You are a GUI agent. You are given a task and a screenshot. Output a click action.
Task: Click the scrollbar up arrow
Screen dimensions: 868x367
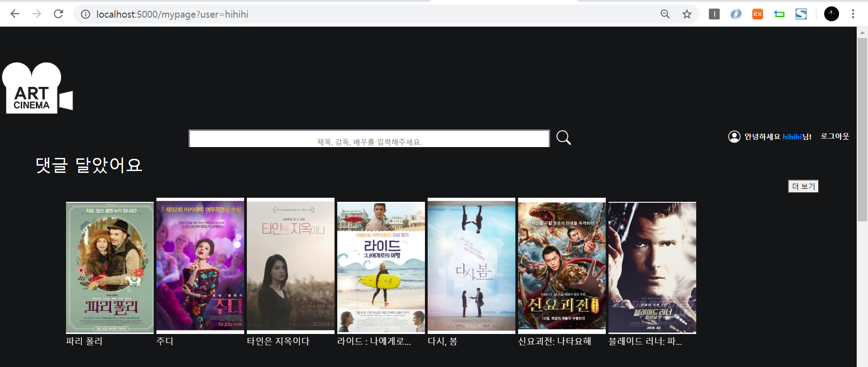click(x=863, y=32)
